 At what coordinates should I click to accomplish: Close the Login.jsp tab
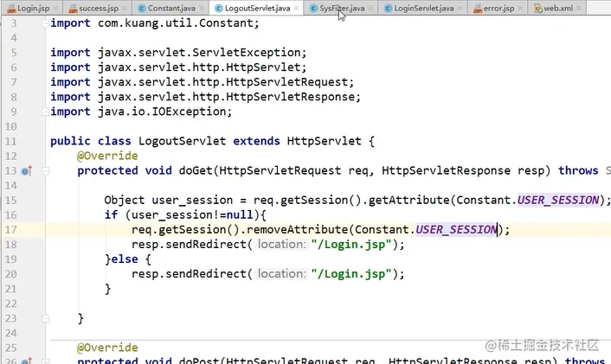[55, 8]
